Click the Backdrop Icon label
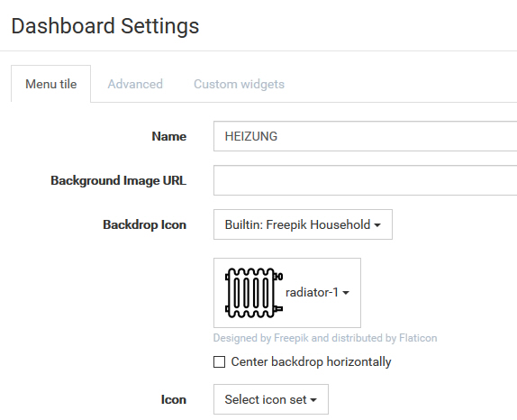 click(x=144, y=224)
